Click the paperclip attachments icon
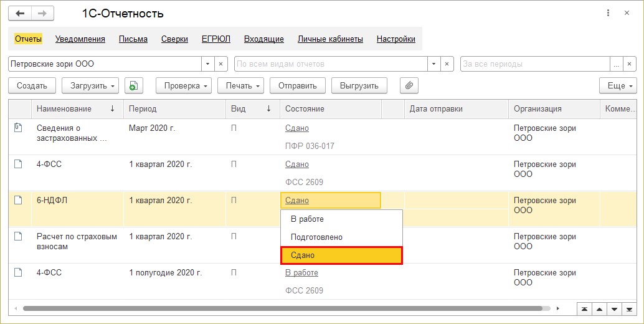Image resolution: width=644 pixels, height=324 pixels. [409, 85]
